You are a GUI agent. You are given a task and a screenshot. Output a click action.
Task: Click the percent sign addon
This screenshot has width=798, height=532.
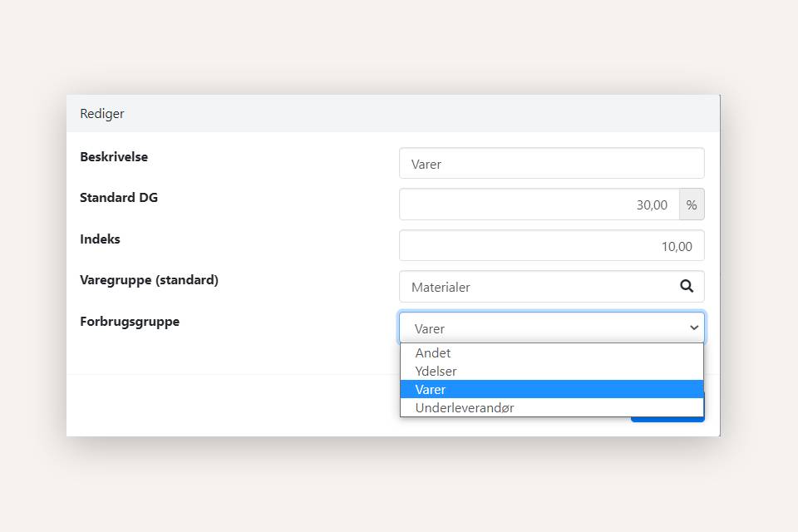[692, 204]
